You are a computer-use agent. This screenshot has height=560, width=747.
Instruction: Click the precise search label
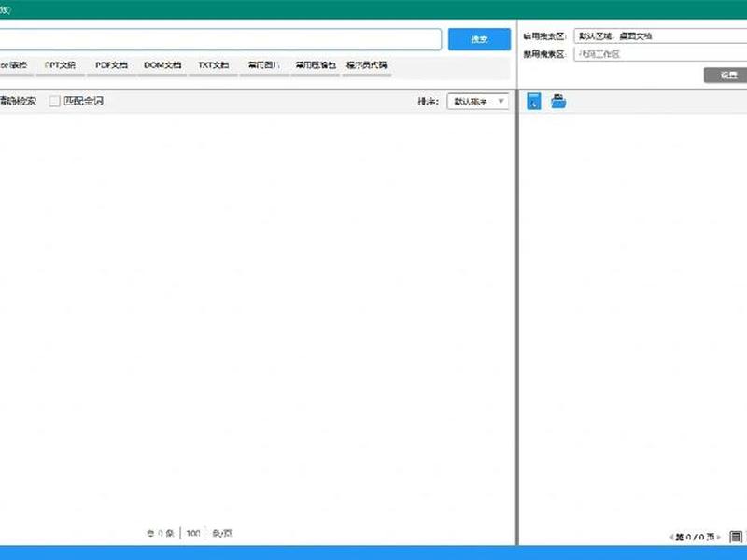(18, 101)
